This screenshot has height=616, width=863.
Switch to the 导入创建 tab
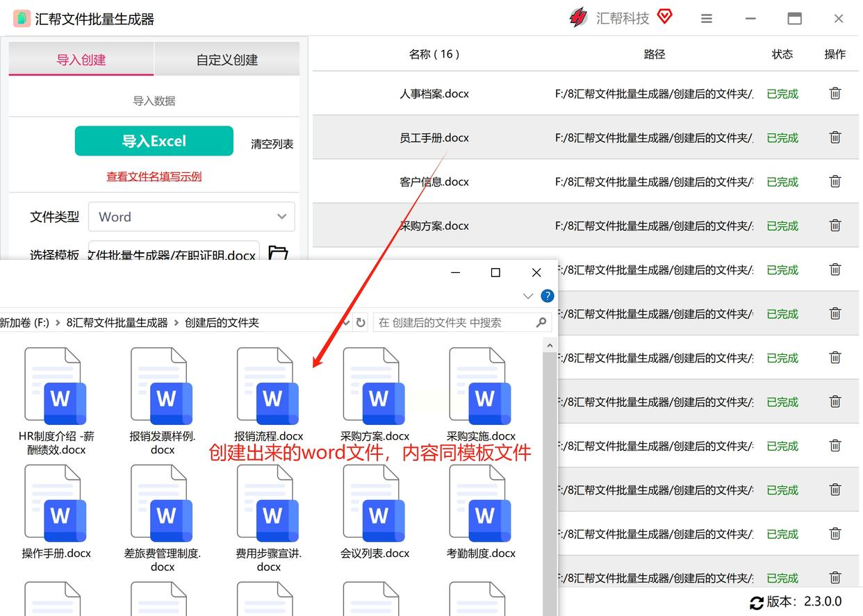81,60
